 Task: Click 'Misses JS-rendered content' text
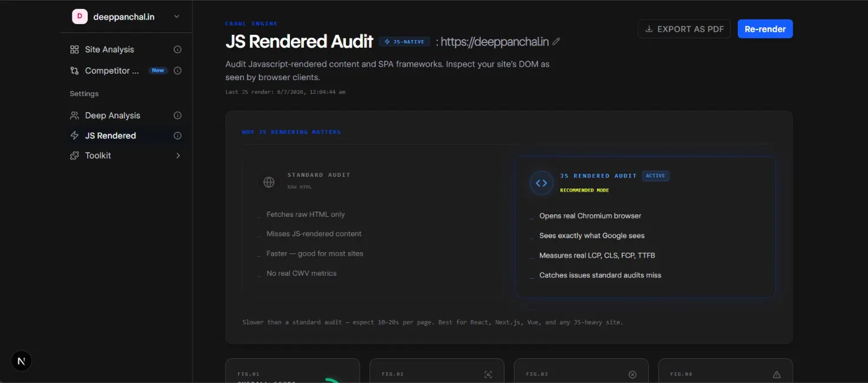tap(314, 234)
